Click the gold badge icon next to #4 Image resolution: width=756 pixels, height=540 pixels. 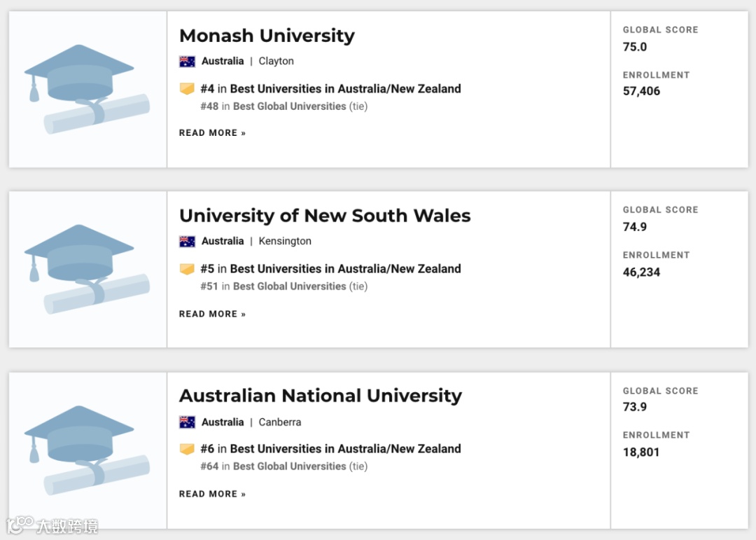187,89
